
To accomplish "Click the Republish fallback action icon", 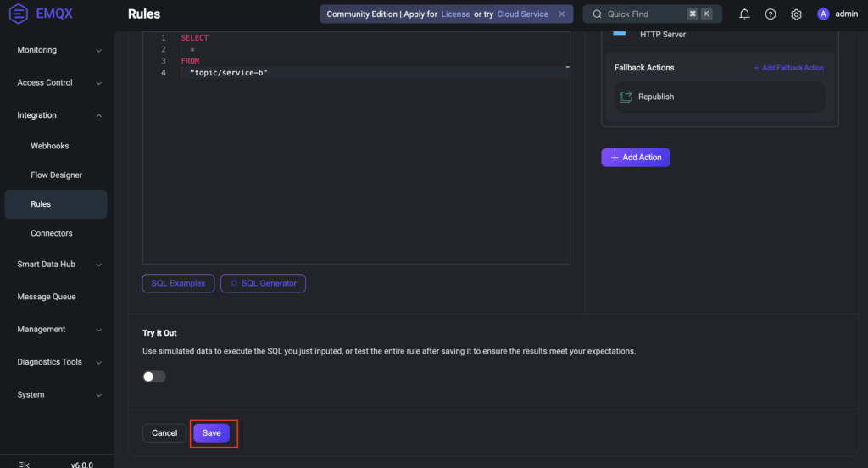I will point(626,97).
